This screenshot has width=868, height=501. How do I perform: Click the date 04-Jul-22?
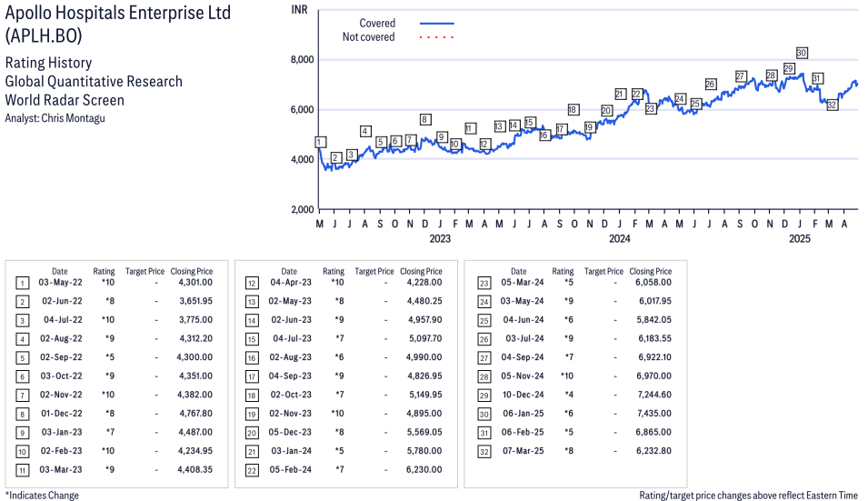(63, 320)
